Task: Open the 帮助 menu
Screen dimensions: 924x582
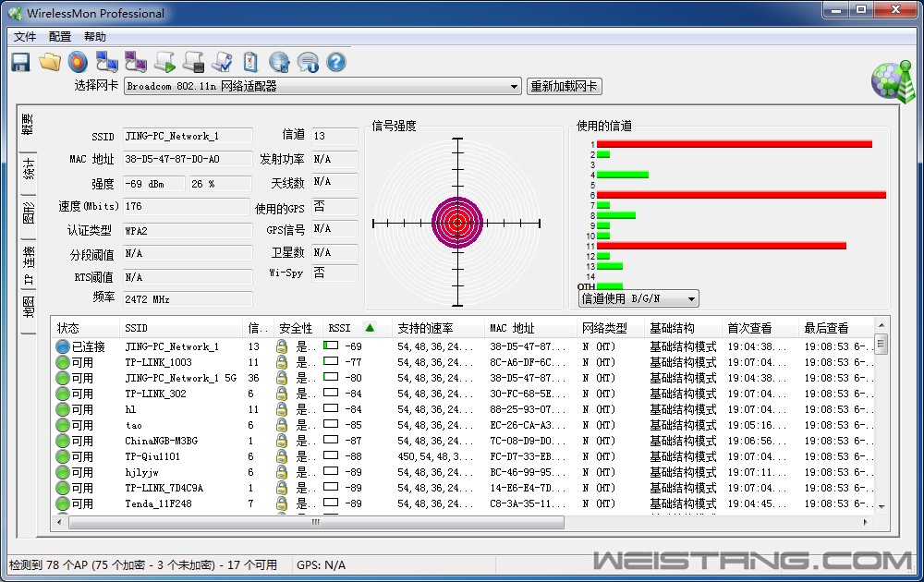Action: click(95, 37)
